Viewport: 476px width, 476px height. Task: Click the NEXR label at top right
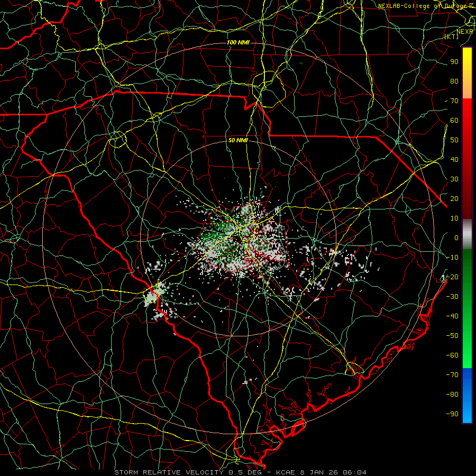465,32
